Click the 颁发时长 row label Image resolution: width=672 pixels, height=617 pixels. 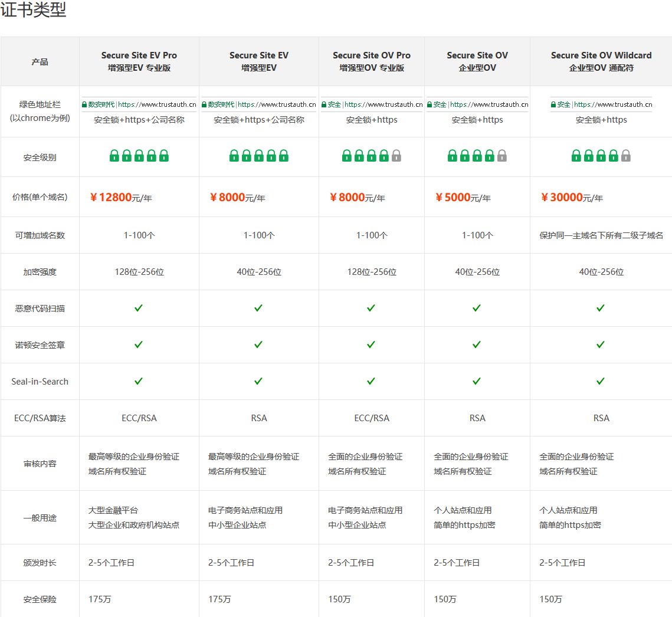coord(40,563)
